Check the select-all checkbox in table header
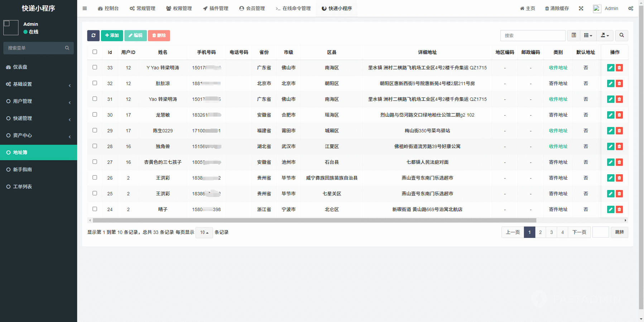Viewport: 644px width, 322px height. 95,52
